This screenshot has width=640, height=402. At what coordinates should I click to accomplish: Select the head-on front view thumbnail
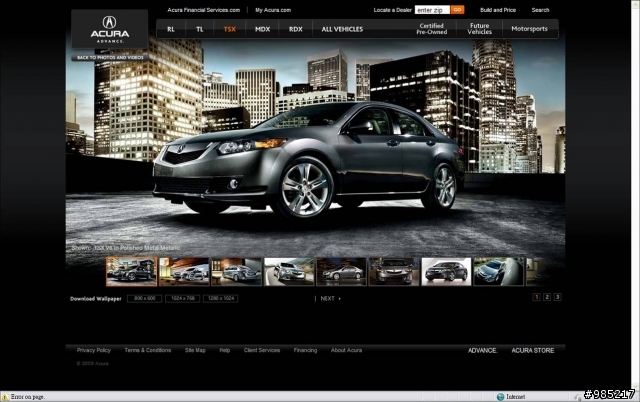[394, 271]
